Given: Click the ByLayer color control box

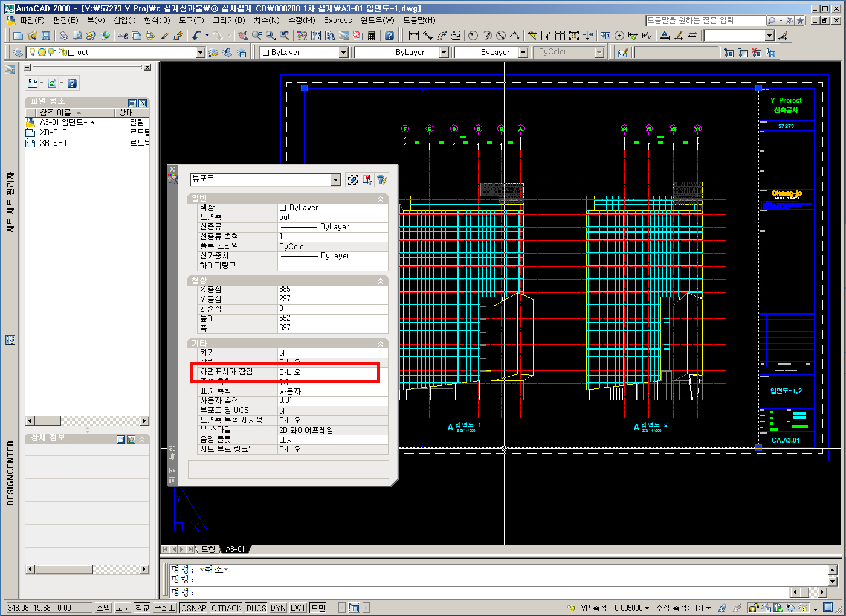Looking at the screenshot, I should point(303,53).
